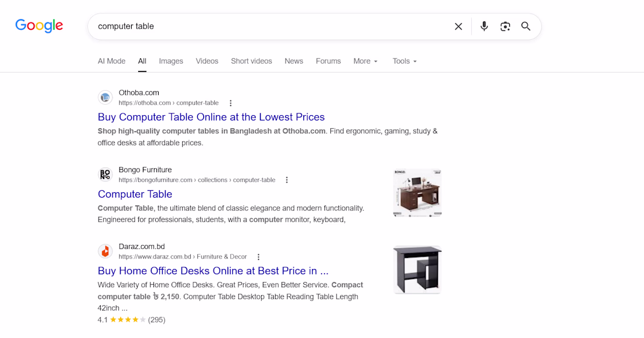The height and width of the screenshot is (338, 644).
Task: Open 'Buy Computer Table Online at the Lowest Prices'
Action: click(x=211, y=117)
